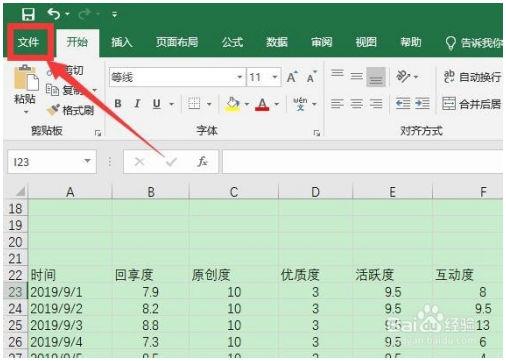
Task: Open the Undo history dropdown arrow
Action: pyautogui.click(x=68, y=14)
